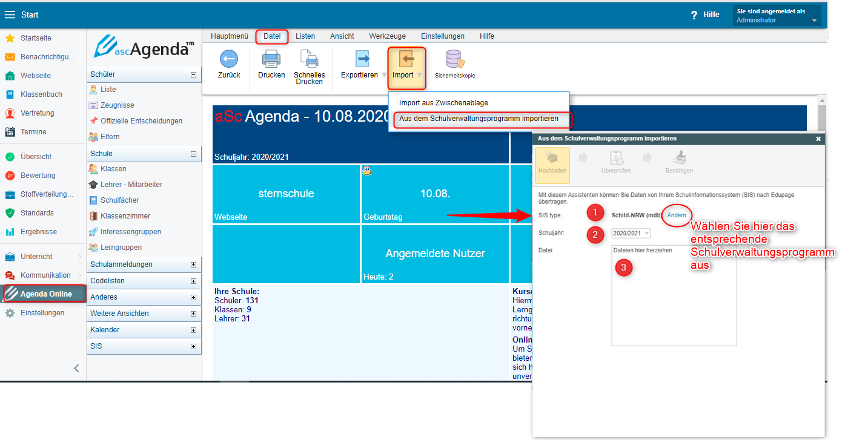Open Übersicht checkmark icon in sidebar
Viewport: 868px width, 440px height.
click(10, 157)
